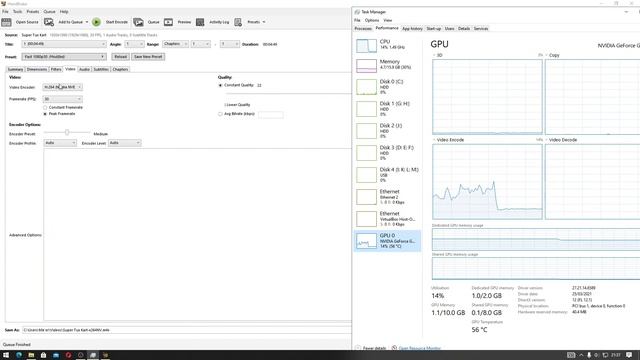Open the Angle dropdown
Image resolution: width=640 pixels, height=360 pixels.
pos(134,44)
